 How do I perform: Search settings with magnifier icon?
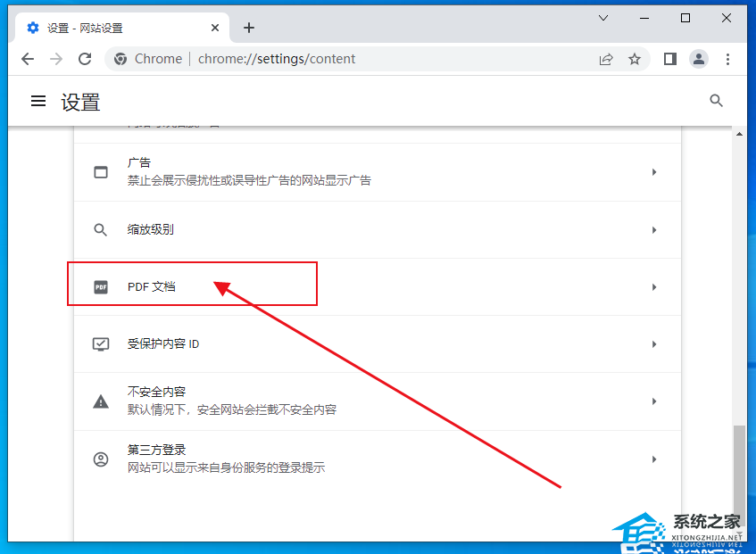coord(716,101)
